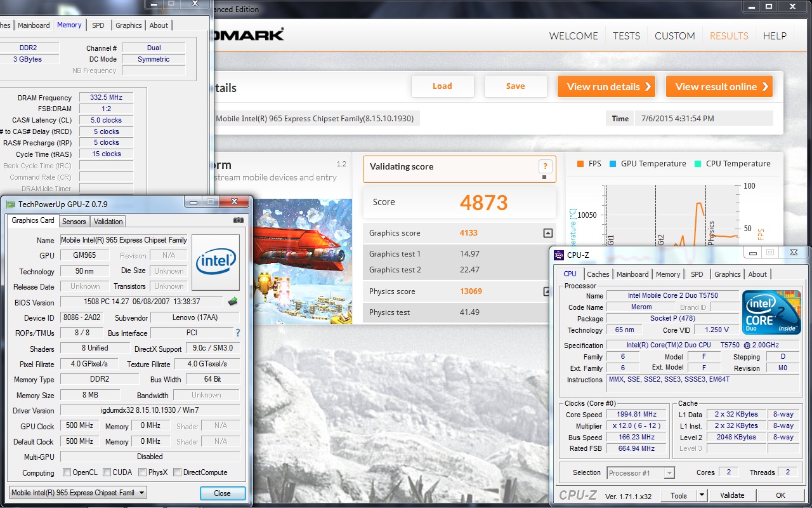The width and height of the screenshot is (812, 508).
Task: Go to the RESULTS section in 3DMark
Action: pos(729,36)
